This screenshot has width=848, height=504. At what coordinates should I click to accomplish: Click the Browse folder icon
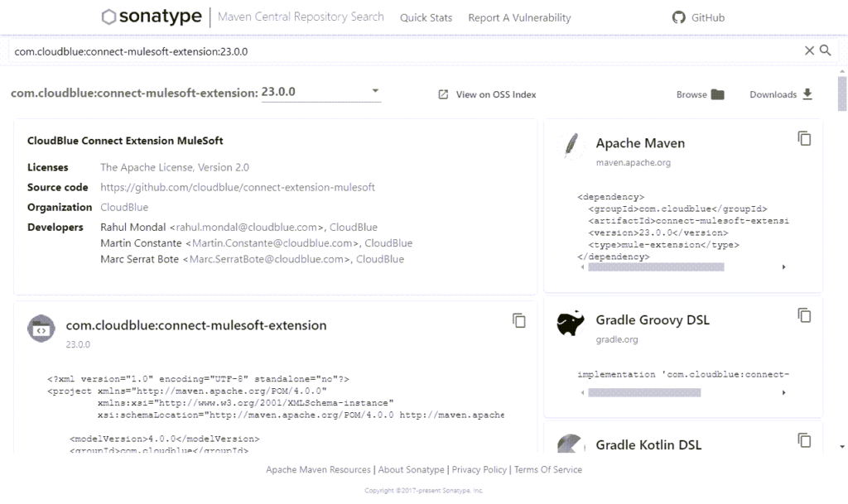pos(718,94)
